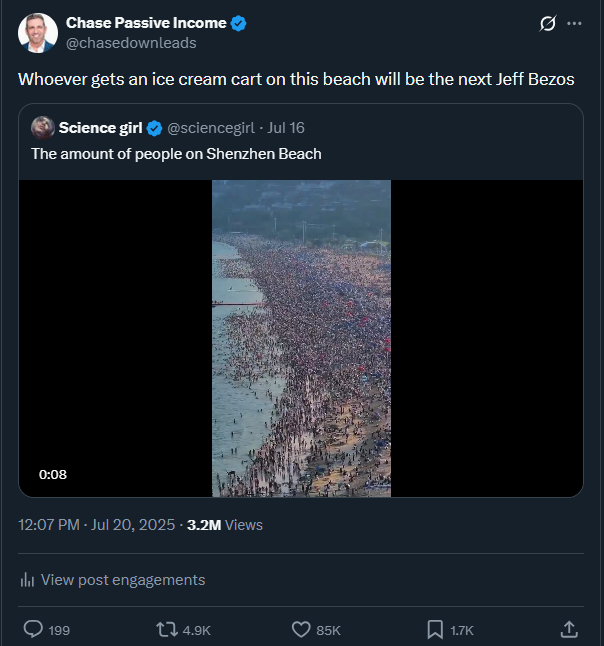Open Chase Passive Income display name
This screenshot has width=604, height=646.
[146, 23]
